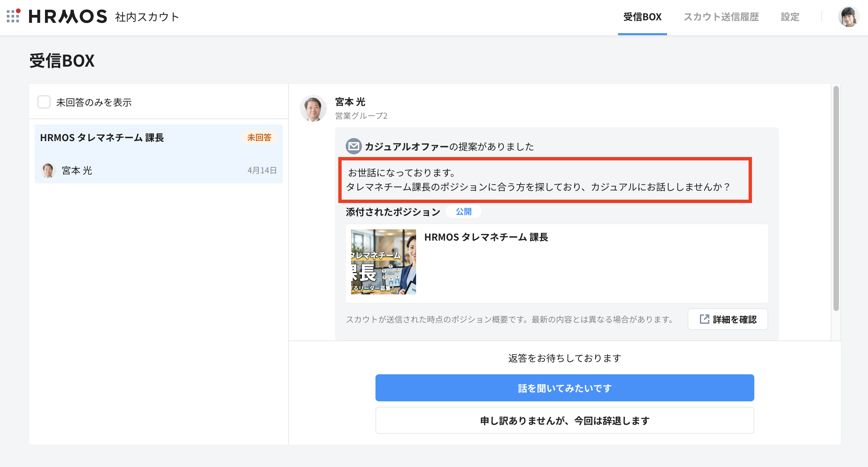Image resolution: width=868 pixels, height=467 pixels.
Task: Switch to 受信BOX tab
Action: tap(642, 17)
